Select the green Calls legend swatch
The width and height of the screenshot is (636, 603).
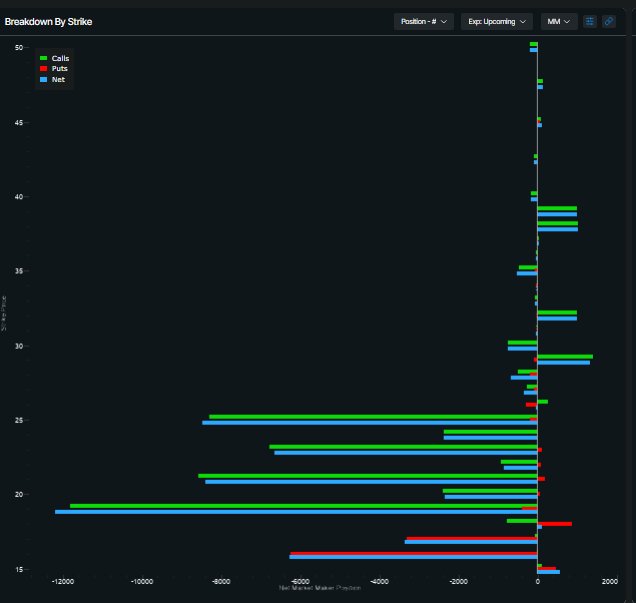click(43, 58)
